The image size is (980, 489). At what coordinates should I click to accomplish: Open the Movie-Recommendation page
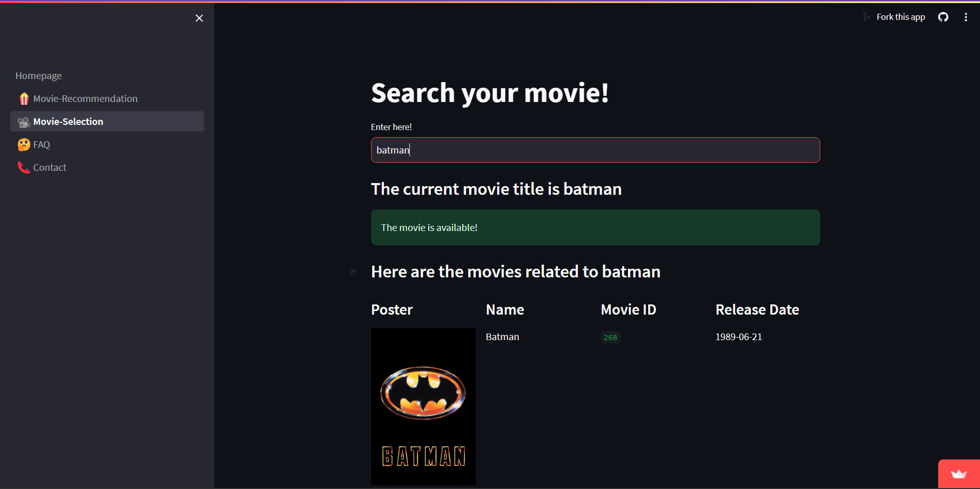coord(107,98)
